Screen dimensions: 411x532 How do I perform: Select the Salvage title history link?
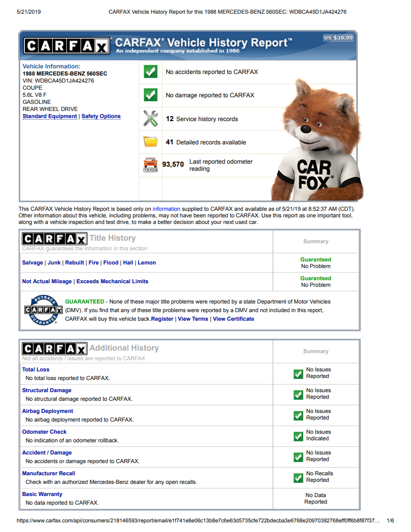point(32,262)
